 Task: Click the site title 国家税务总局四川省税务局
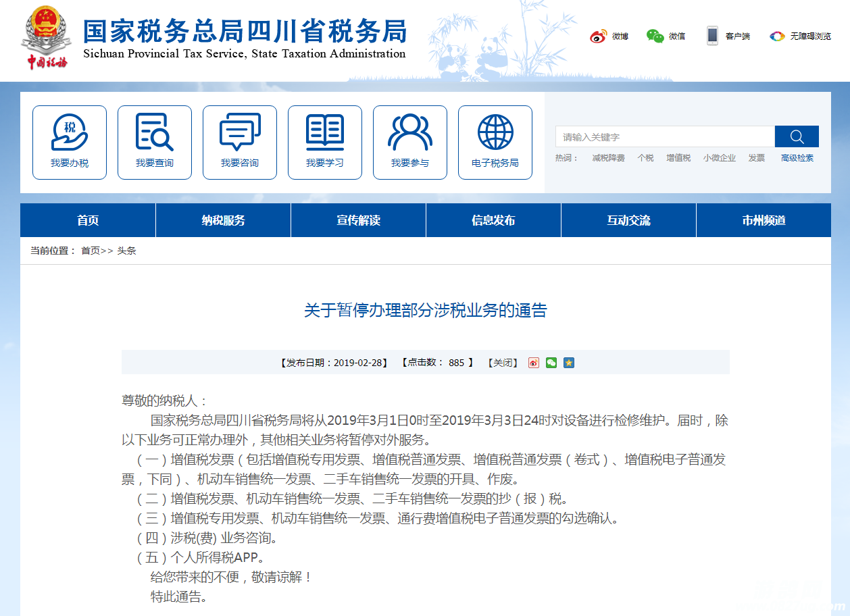[245, 30]
